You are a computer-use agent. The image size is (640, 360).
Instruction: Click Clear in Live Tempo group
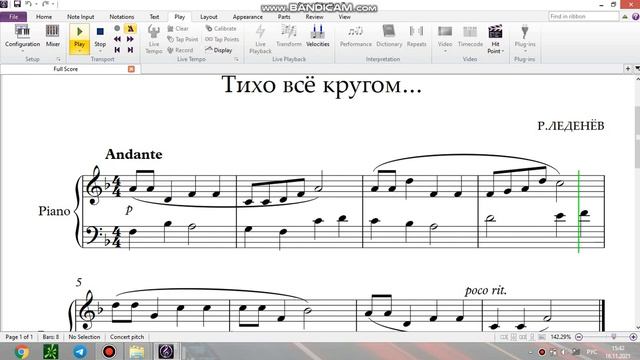coord(178,29)
